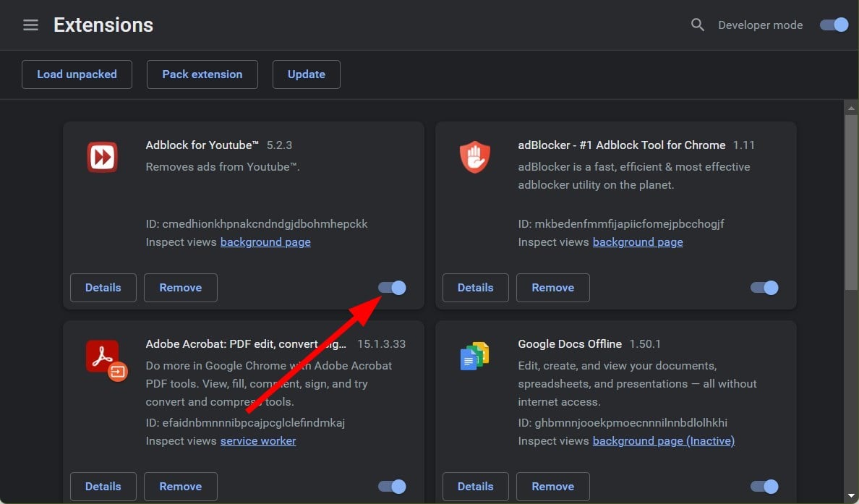The width and height of the screenshot is (859, 504).
Task: Click the Load unpacked button
Action: pos(77,74)
